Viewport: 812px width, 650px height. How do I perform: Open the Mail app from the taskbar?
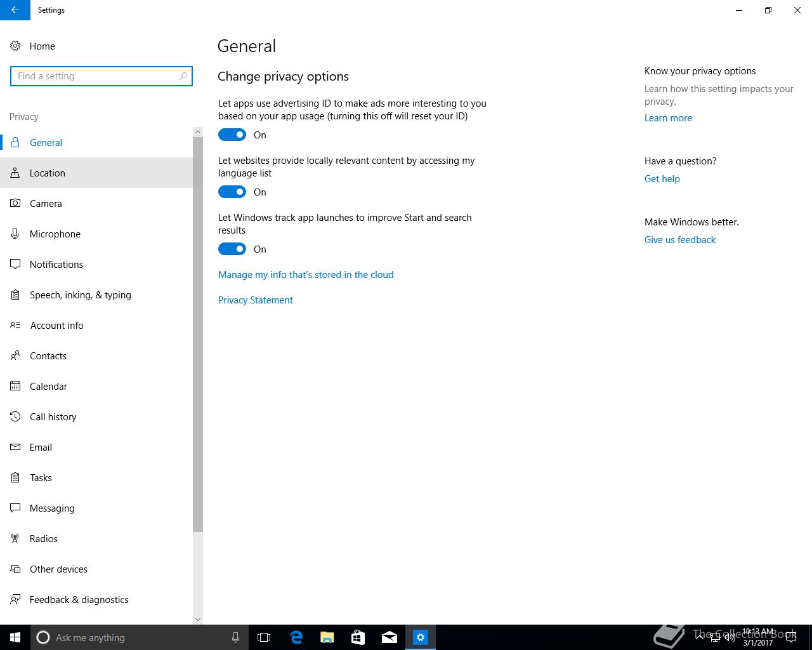[390, 637]
